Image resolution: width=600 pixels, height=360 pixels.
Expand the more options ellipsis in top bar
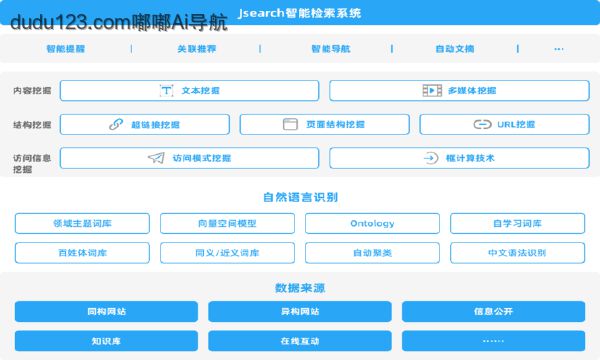click(559, 49)
